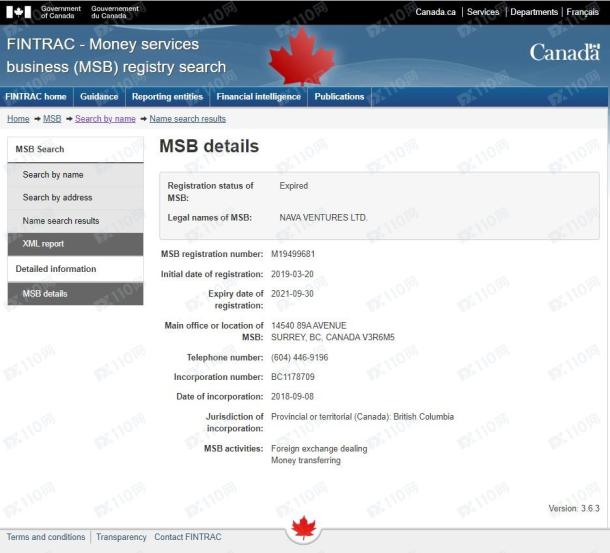Open the XML report sidebar item
This screenshot has width=610, height=553.
tap(75, 244)
